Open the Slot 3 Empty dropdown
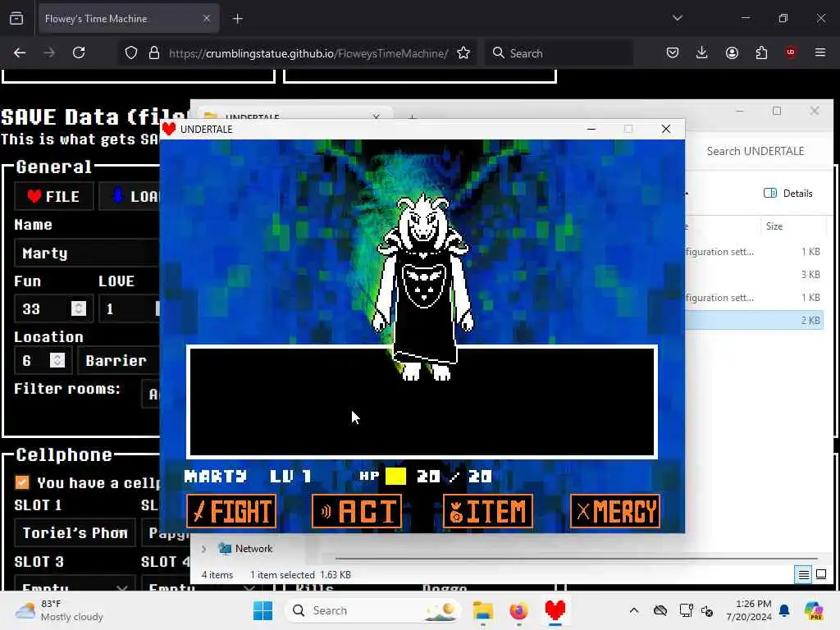Viewport: 840px width, 630px height. [75, 584]
